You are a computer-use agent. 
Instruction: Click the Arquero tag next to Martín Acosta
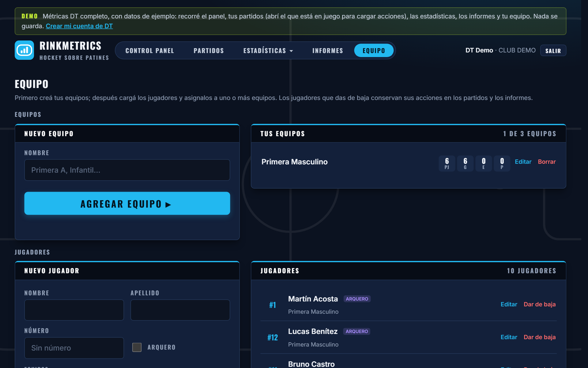(357, 299)
